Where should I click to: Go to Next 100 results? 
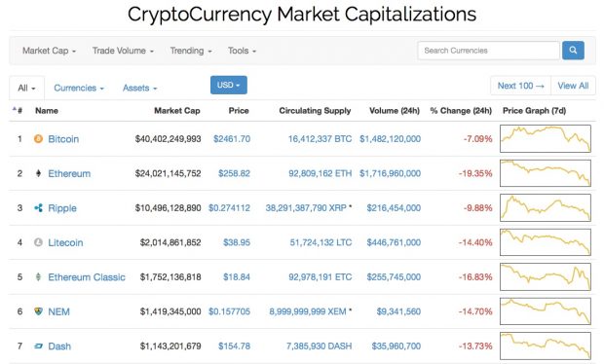521,86
